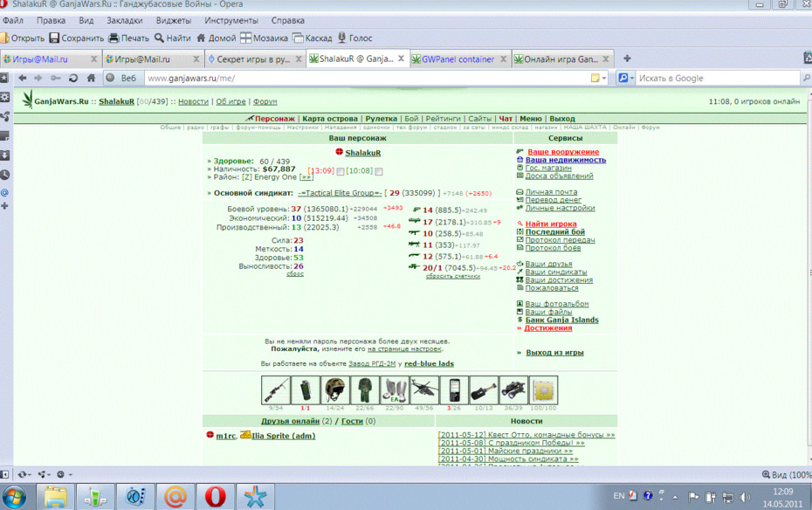Image resolution: width=812 pixels, height=510 pixels.
Task: Reload the page with the refresh icon
Action: [73, 79]
